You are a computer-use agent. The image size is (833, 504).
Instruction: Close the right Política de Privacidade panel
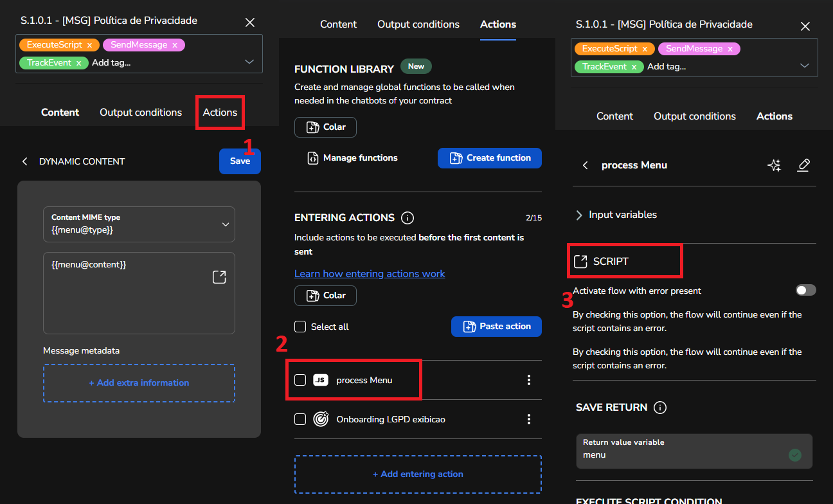pos(805,26)
